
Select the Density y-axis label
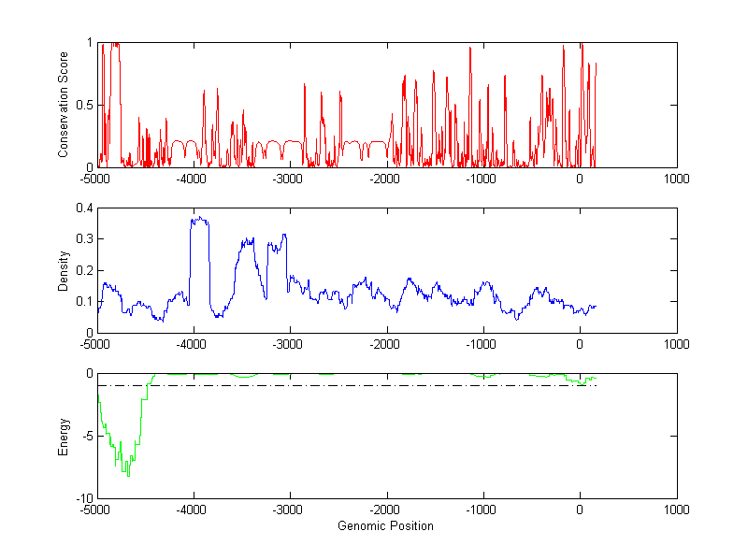click(x=64, y=270)
